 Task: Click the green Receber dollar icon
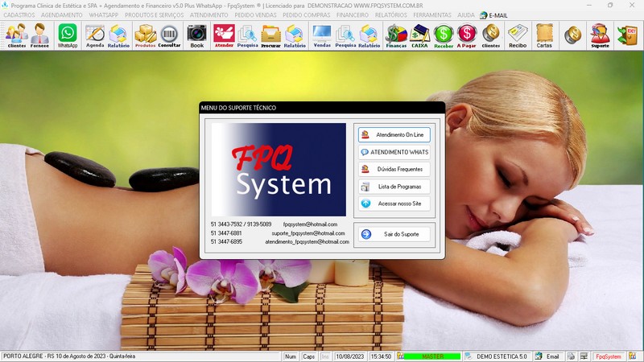[x=444, y=35]
